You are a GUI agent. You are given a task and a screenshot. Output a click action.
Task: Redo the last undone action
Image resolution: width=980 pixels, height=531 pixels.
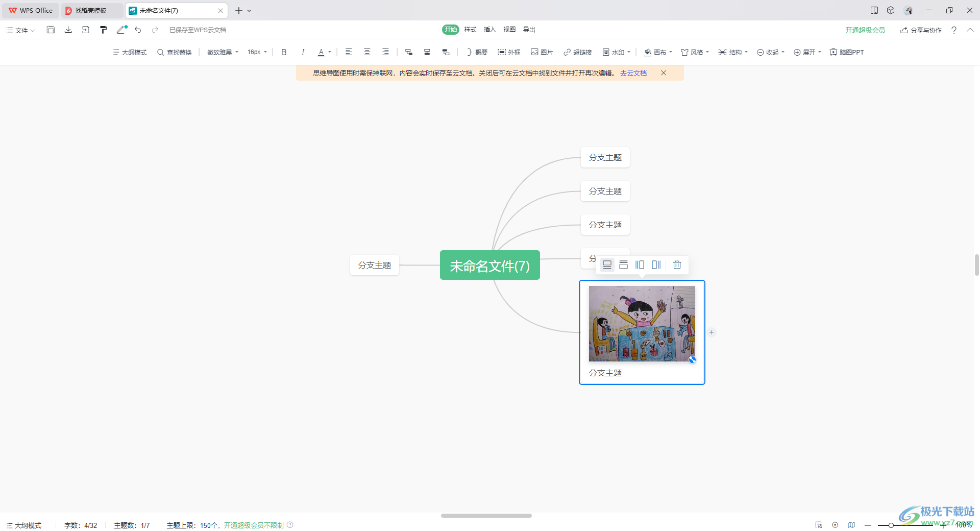155,30
